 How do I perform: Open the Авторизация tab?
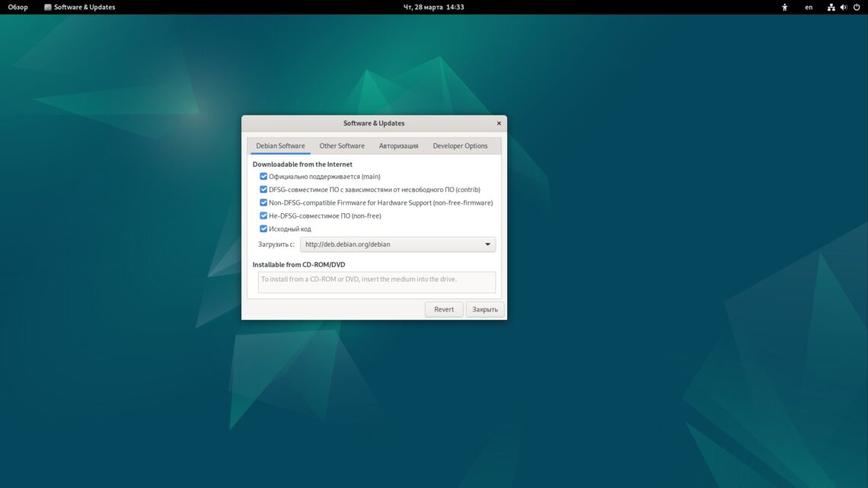click(397, 145)
